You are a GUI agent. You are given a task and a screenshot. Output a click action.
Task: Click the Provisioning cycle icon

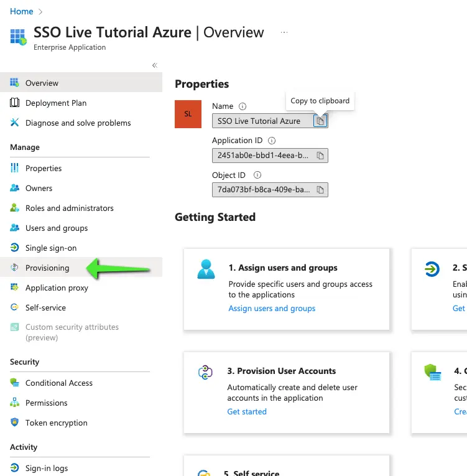14,267
